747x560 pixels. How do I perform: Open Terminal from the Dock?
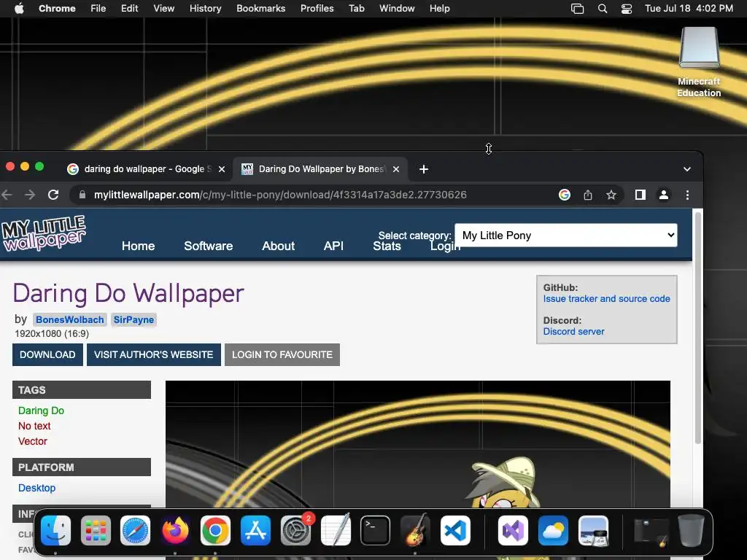pyautogui.click(x=376, y=531)
